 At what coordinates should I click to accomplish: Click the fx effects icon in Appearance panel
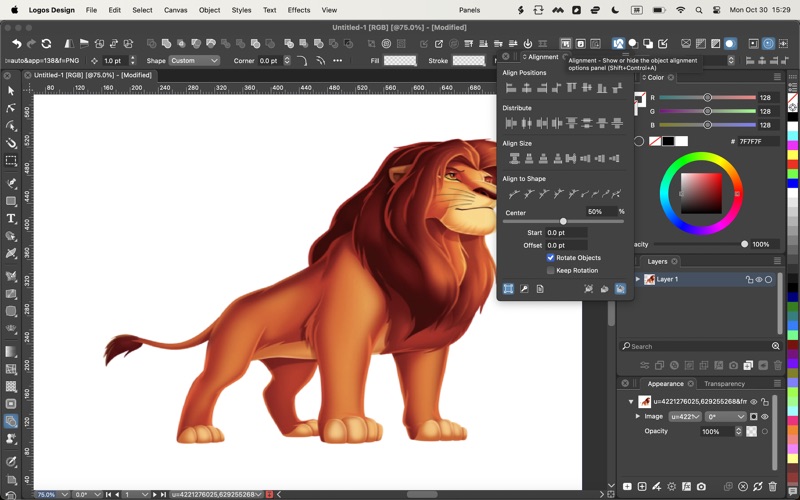click(686, 487)
